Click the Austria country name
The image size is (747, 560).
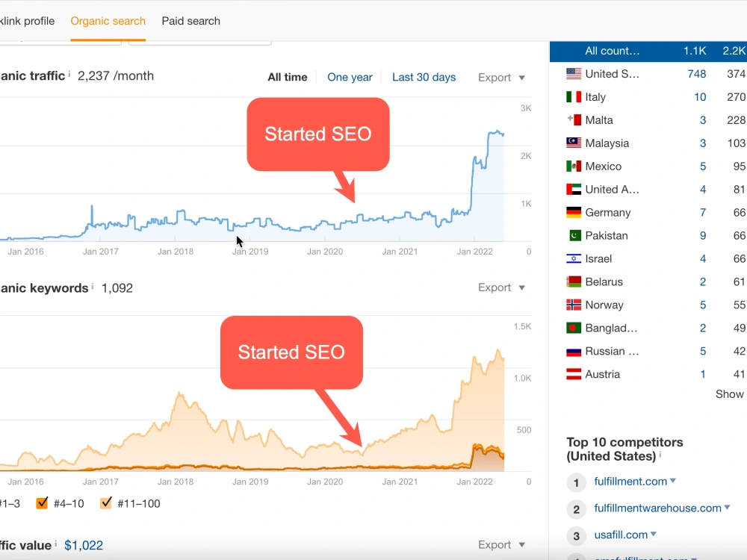coord(602,374)
